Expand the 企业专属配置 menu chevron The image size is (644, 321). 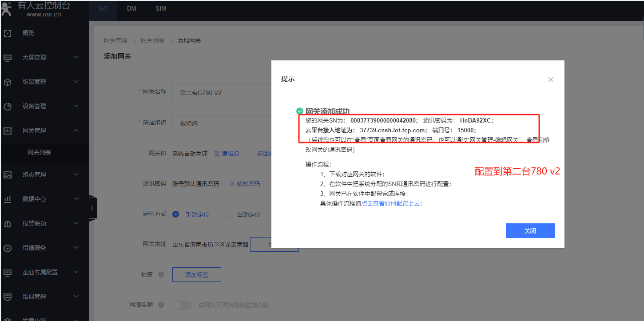[76, 272]
